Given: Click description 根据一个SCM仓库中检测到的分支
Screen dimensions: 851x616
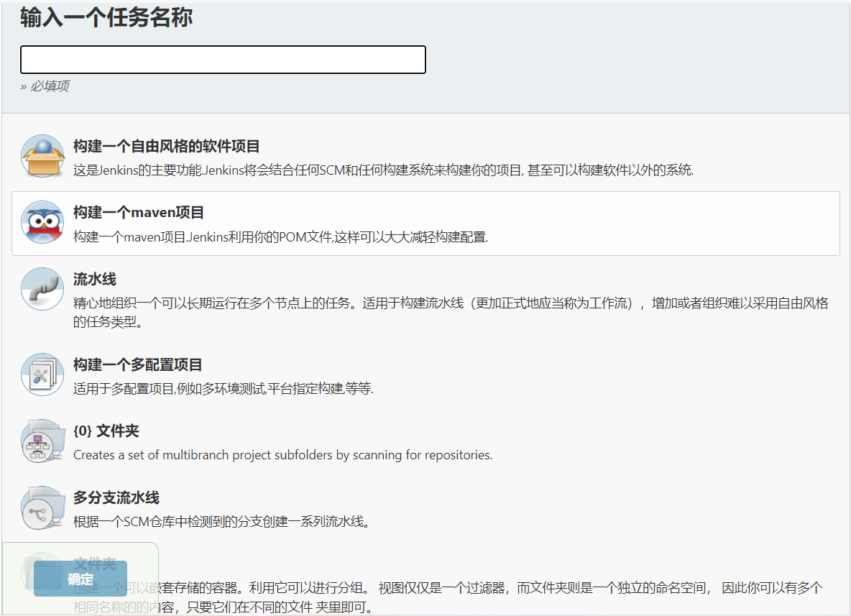Looking at the screenshot, I should coord(222,522).
